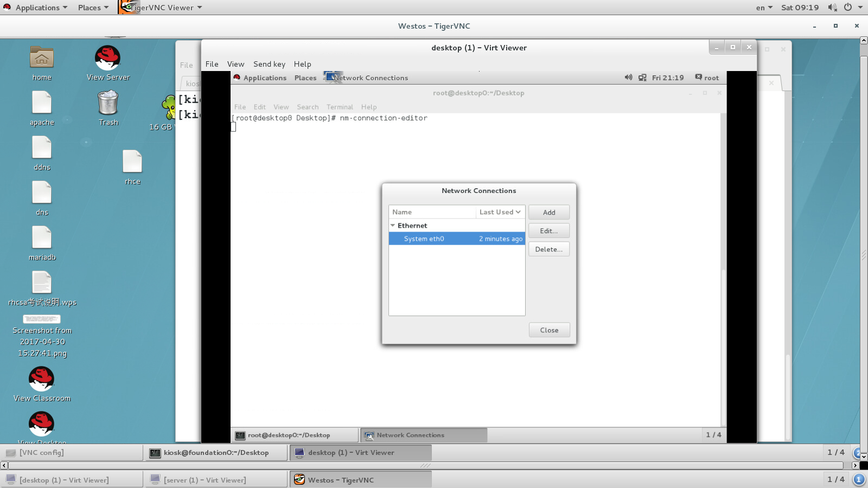This screenshot has height=488, width=868.
Task: Open the View Classroom desktop icon
Action: (42, 378)
